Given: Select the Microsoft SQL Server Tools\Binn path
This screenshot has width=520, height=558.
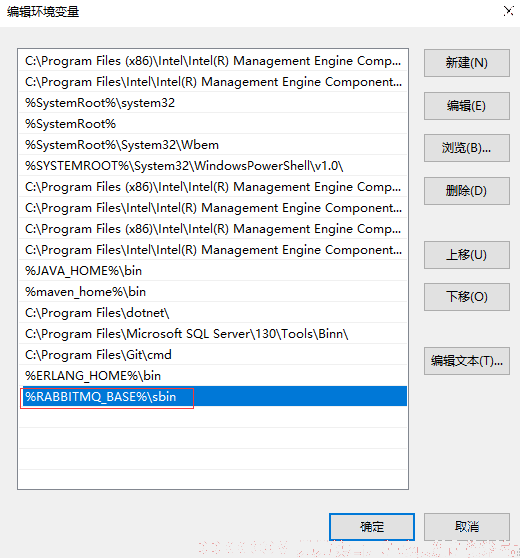Looking at the screenshot, I should click(x=213, y=333).
